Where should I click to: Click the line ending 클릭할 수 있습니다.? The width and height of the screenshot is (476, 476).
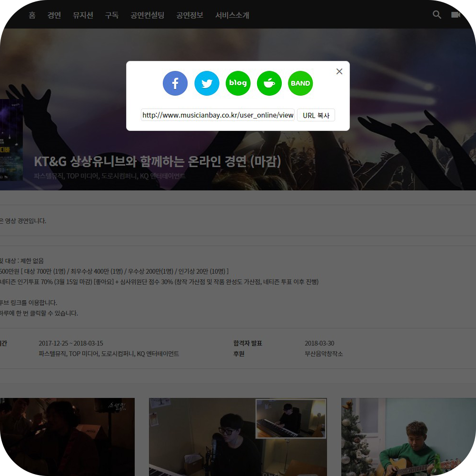(39, 313)
